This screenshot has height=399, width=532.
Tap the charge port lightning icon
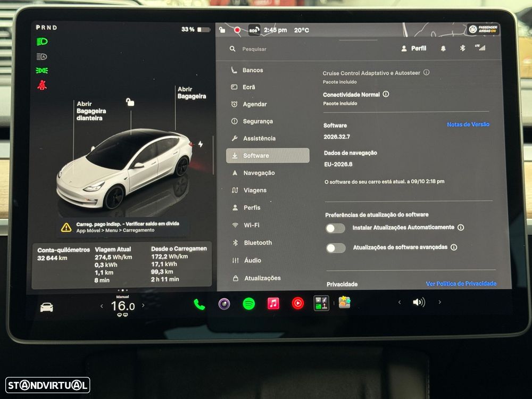[x=201, y=144]
